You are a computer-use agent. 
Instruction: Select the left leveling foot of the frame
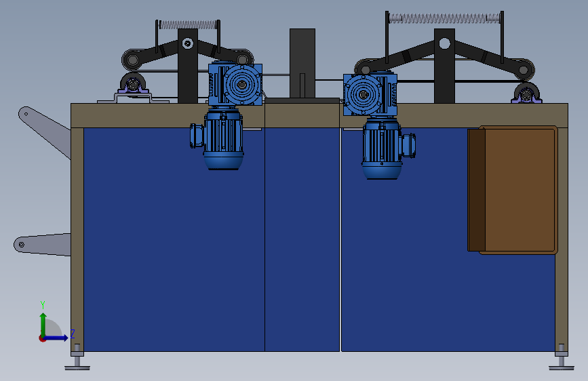pyautogui.click(x=77, y=361)
